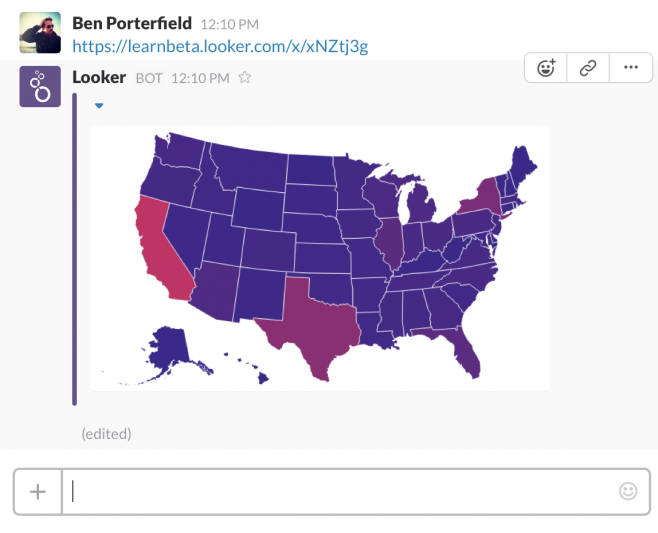The image size is (658, 533).
Task: Click the BOT label beside Looker
Action: point(149,77)
